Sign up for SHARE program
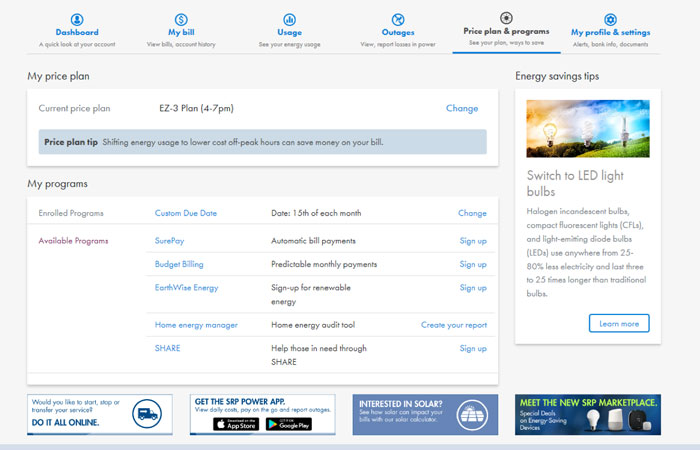Screen dimensions: 700x450 pos(473,348)
